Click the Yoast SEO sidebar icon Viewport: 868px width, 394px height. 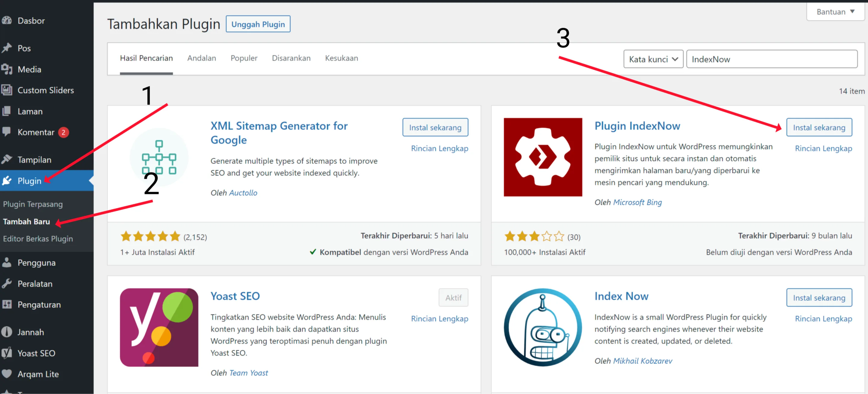(7, 353)
